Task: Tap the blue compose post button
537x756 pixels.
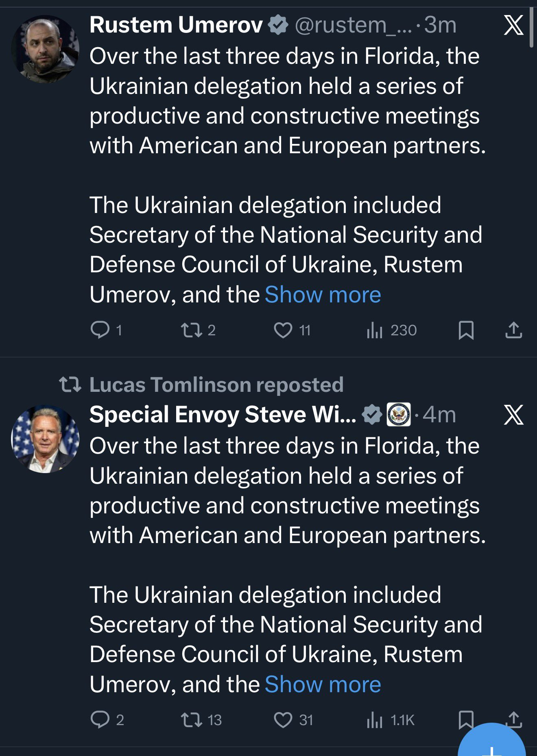Action: click(x=492, y=744)
